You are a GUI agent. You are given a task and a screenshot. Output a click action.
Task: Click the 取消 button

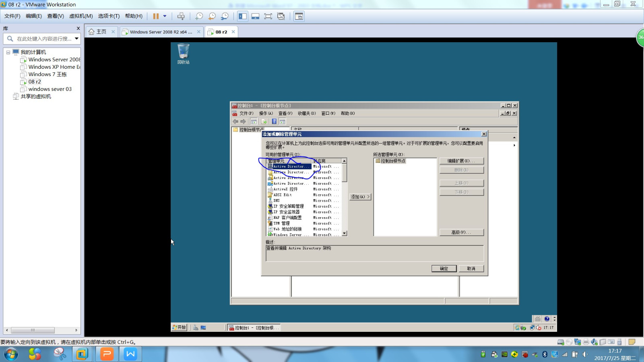point(471,269)
